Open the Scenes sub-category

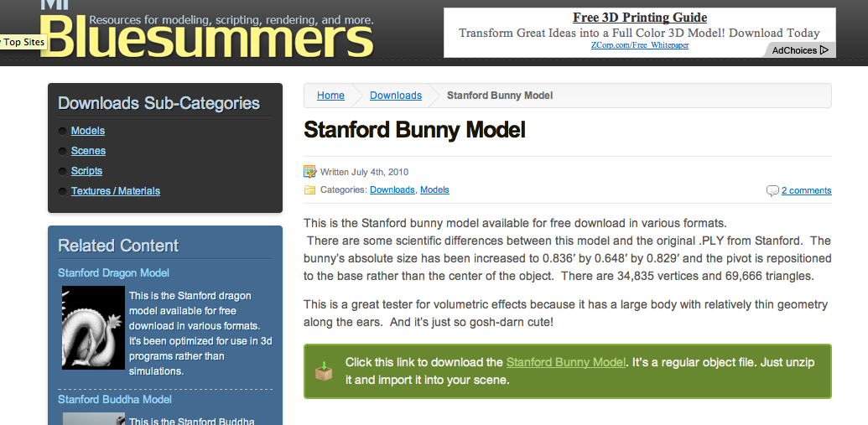click(88, 151)
